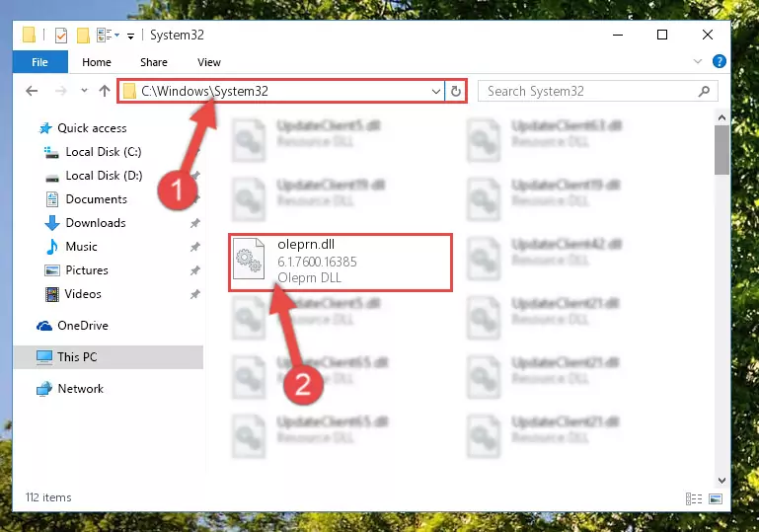Image resolution: width=759 pixels, height=532 pixels.
Task: Click the vertical scrollbar thumb
Action: point(721,150)
